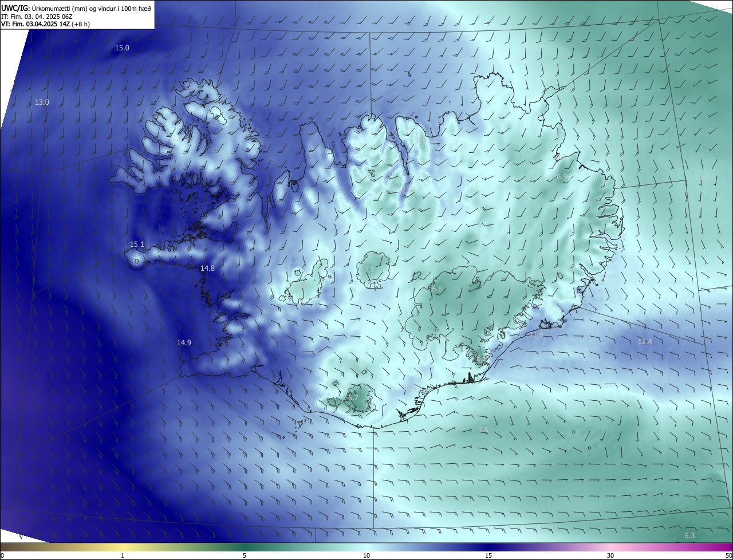Click the 5 tick on the color scale

point(245,556)
